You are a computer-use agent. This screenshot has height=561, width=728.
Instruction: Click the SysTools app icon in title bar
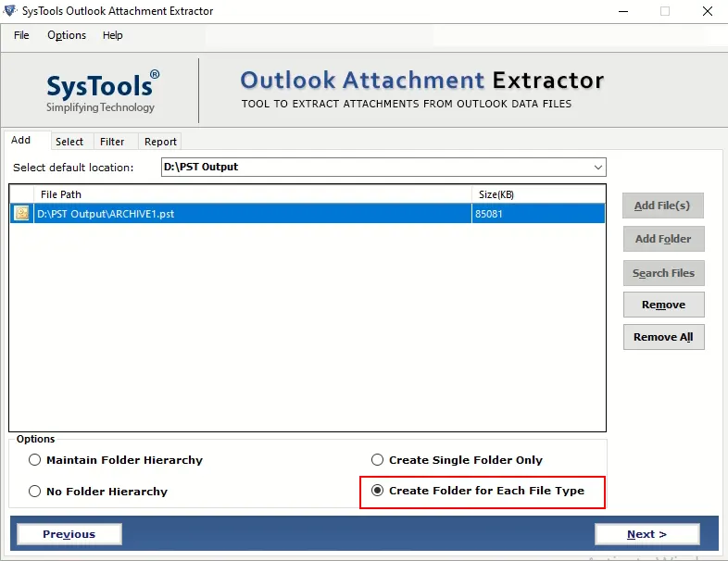pyautogui.click(x=10, y=11)
